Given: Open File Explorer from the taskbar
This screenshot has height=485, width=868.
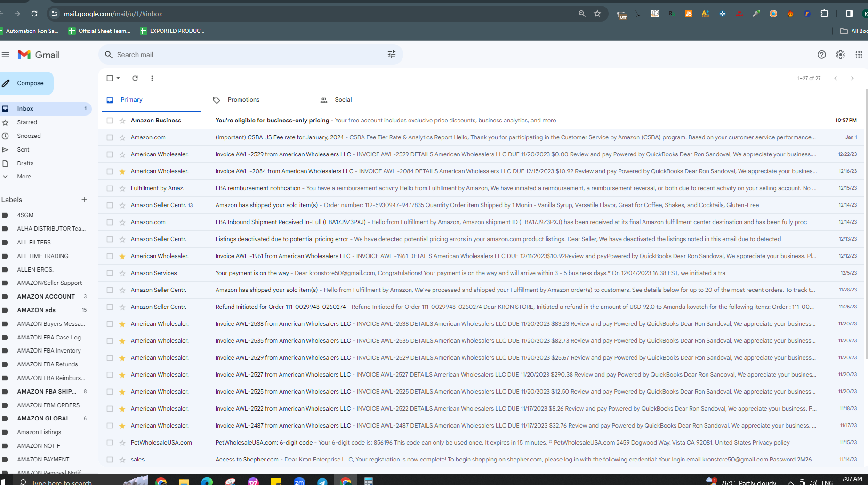Looking at the screenshot, I should click(x=184, y=481).
